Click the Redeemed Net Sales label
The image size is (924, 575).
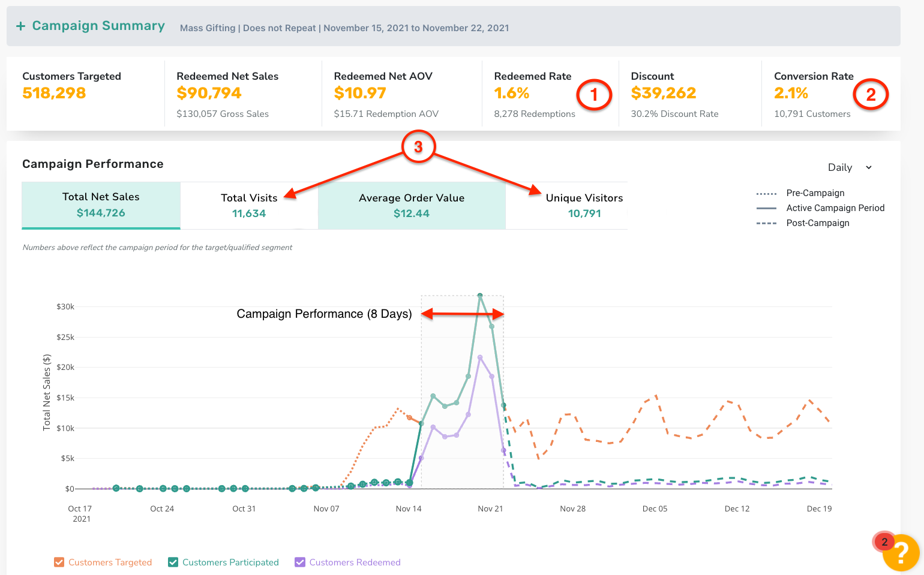[x=227, y=76]
